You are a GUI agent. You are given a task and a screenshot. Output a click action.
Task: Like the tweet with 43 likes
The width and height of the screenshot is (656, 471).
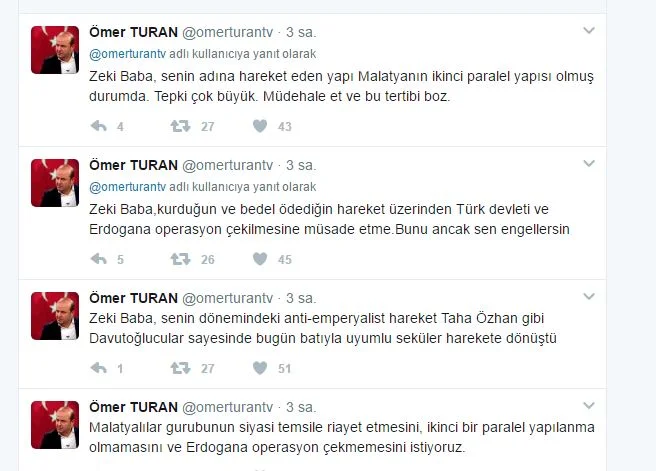pyautogui.click(x=260, y=126)
